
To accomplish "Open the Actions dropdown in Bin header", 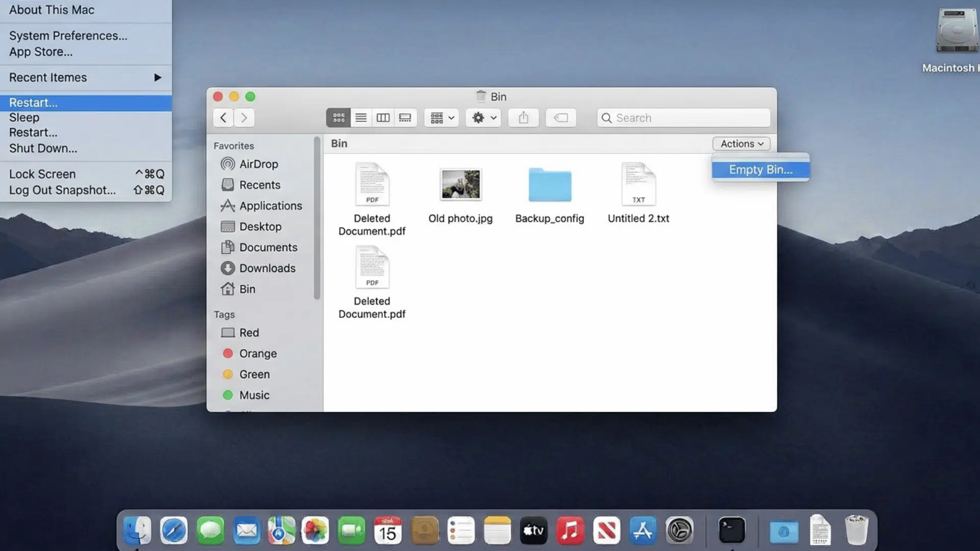I will [742, 144].
